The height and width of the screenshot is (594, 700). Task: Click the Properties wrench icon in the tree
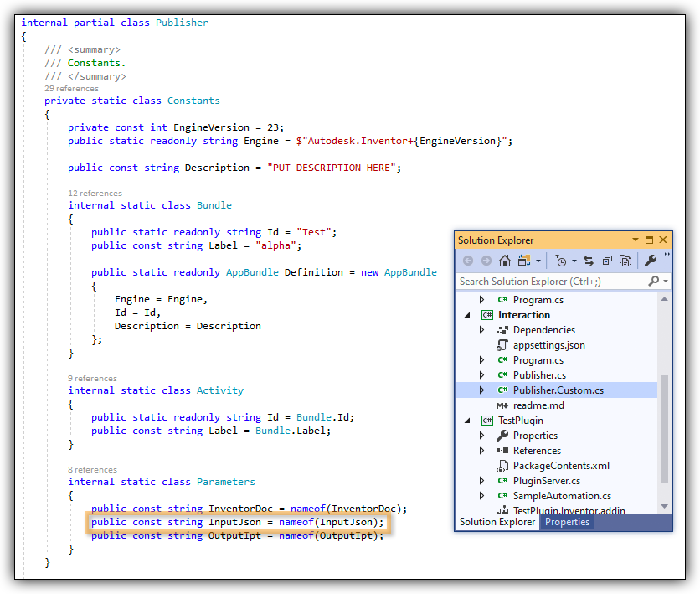tap(502, 436)
